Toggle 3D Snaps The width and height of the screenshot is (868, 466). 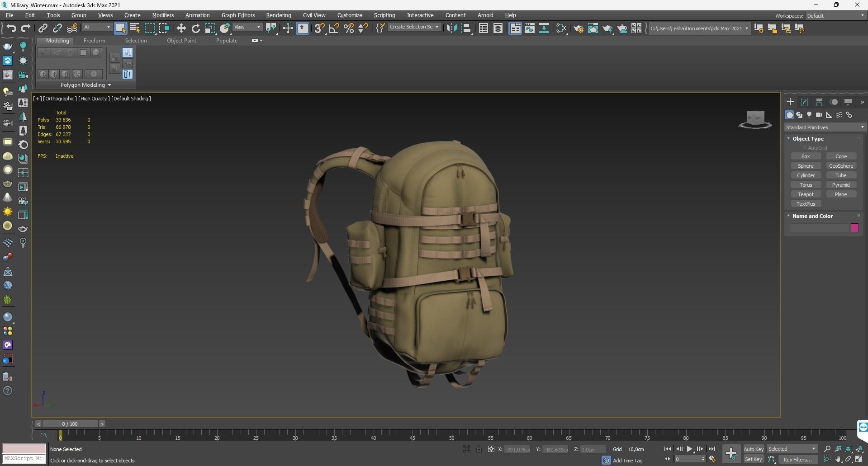[x=320, y=28]
